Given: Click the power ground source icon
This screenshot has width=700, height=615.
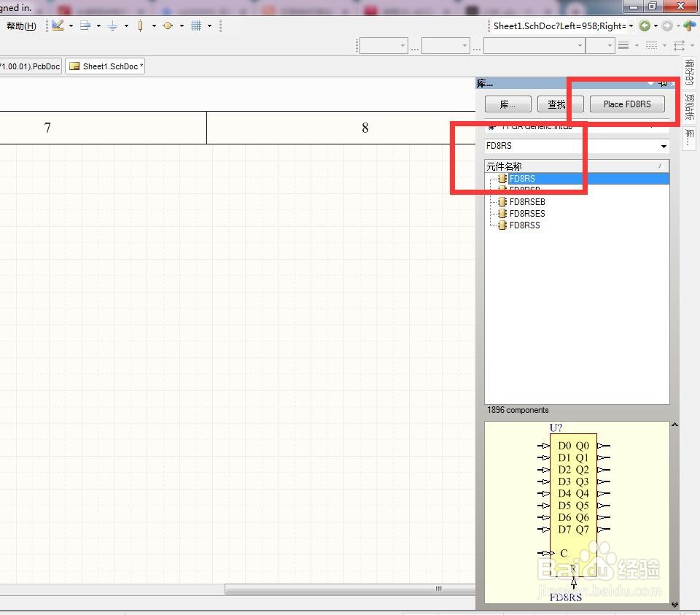Looking at the screenshot, I should coord(113,26).
